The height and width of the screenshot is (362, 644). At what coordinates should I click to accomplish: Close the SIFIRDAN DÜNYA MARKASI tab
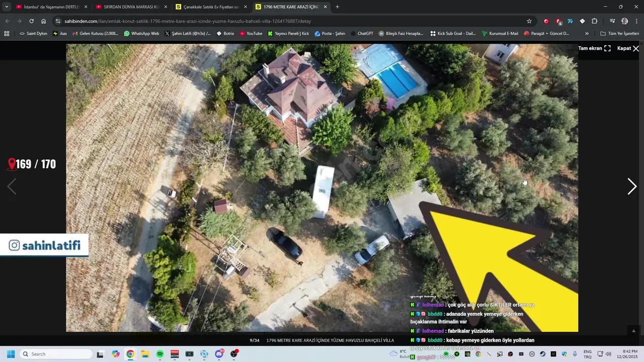point(166,7)
